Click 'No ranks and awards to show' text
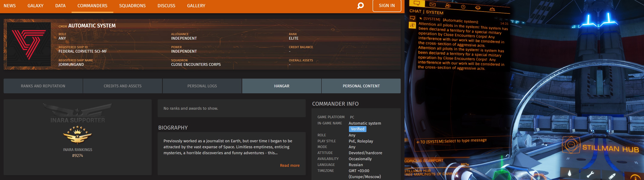The width and height of the screenshot is (644, 180). coord(190,108)
